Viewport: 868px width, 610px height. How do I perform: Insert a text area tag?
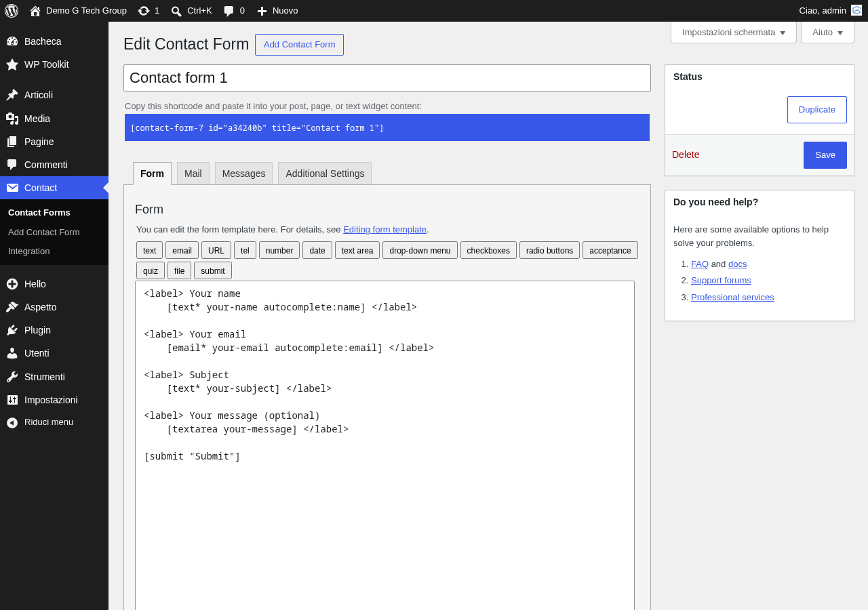pyautogui.click(x=357, y=250)
